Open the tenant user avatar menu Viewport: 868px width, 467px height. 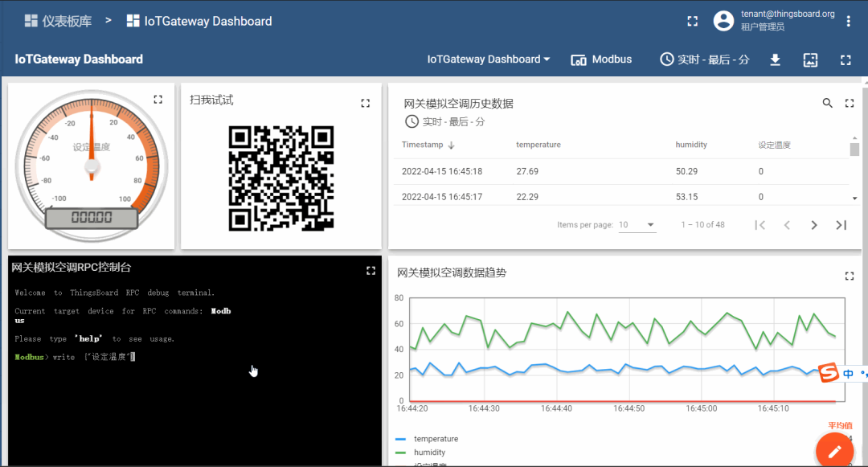[x=723, y=21]
